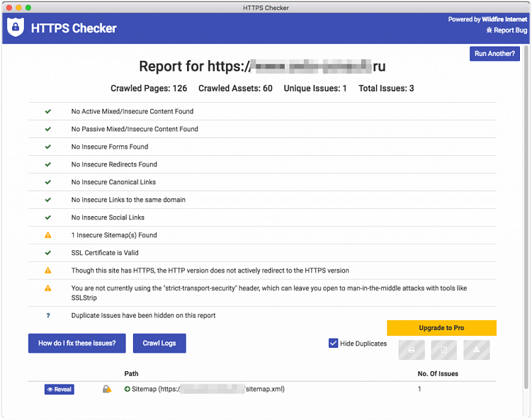
Task: Click the locked document export icon
Action: (x=443, y=350)
